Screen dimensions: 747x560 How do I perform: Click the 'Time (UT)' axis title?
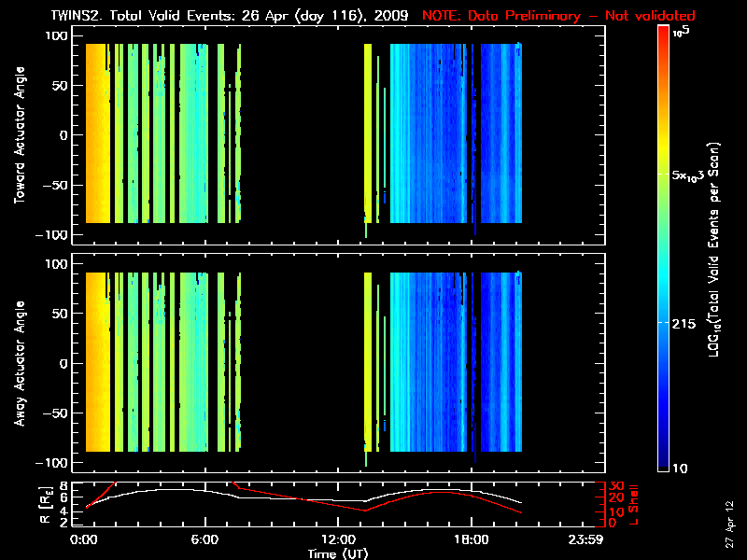coord(338,553)
